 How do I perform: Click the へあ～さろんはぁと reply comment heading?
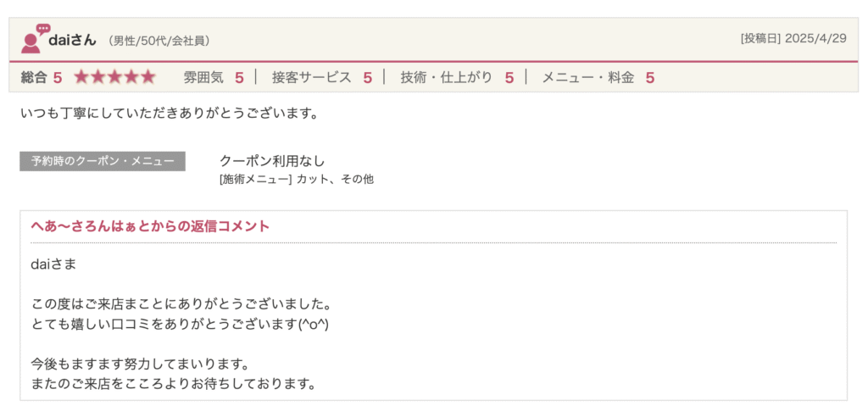[150, 226]
